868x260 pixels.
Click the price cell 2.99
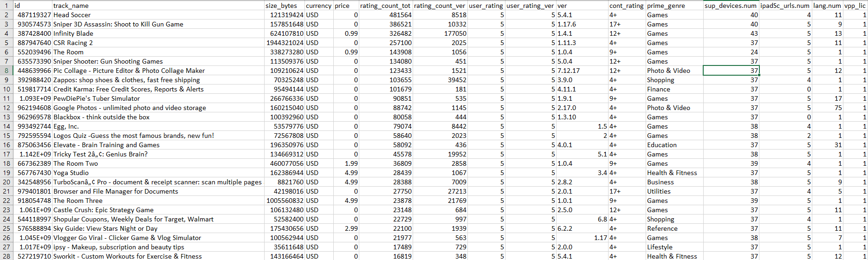point(346,228)
